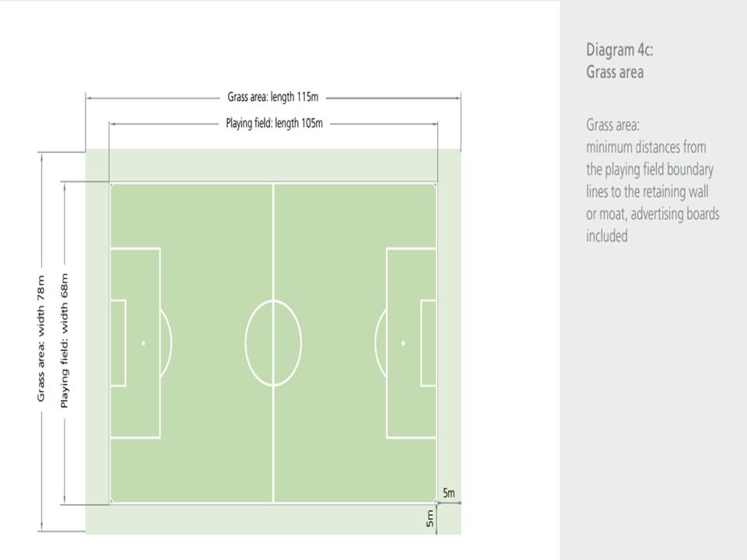747x560 pixels.
Task: Click the horizontal 5m margin label
Action: click(x=449, y=493)
